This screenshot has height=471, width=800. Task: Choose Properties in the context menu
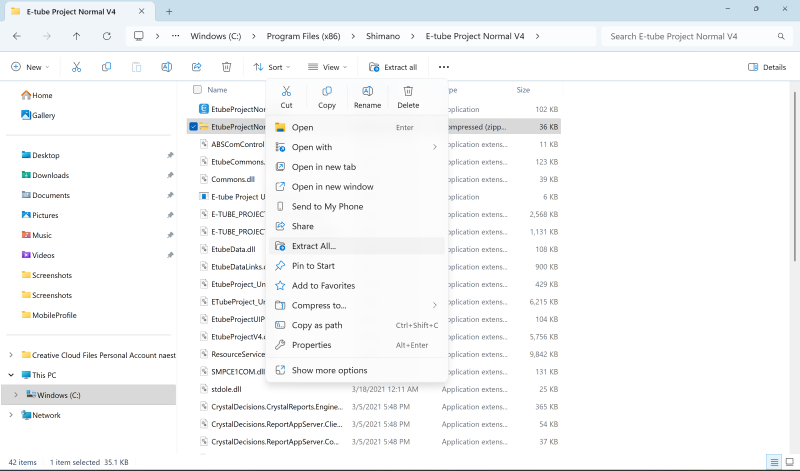coord(356,345)
